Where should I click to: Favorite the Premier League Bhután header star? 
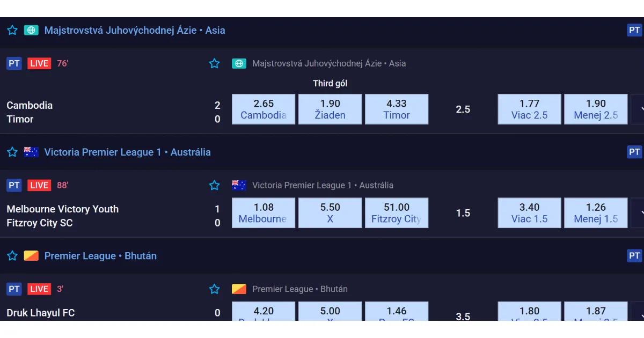pos(12,256)
